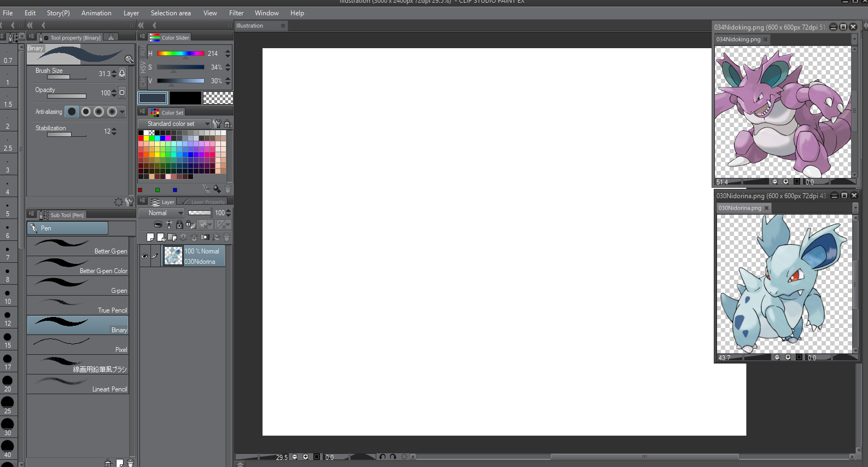Zoom in on 034Nidoking window

click(x=786, y=181)
